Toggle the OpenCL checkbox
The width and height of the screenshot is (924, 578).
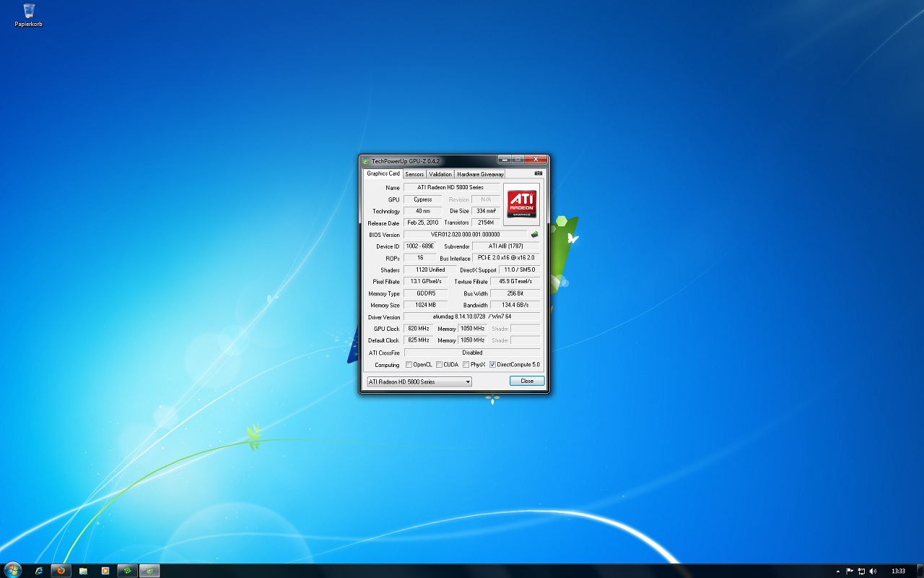[x=409, y=365]
